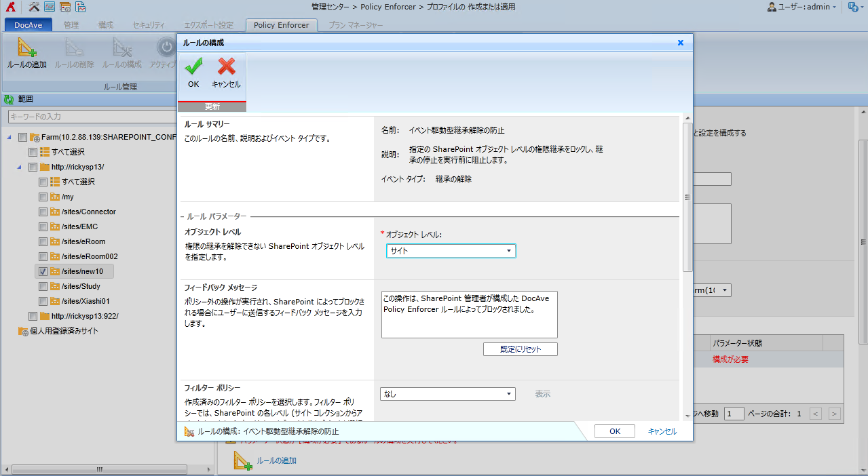Click the green refresh icon beside 範囲
Viewport: 868px width, 476px height.
pyautogui.click(x=9, y=99)
